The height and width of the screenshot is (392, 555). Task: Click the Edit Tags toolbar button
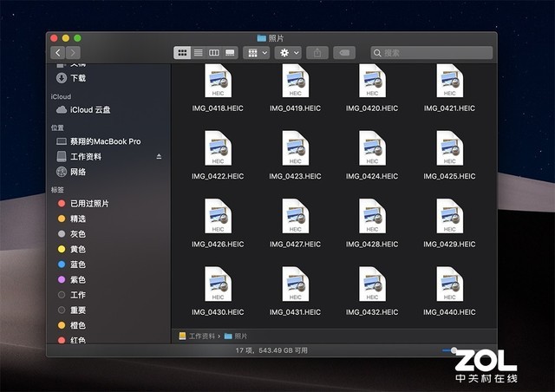pos(344,53)
